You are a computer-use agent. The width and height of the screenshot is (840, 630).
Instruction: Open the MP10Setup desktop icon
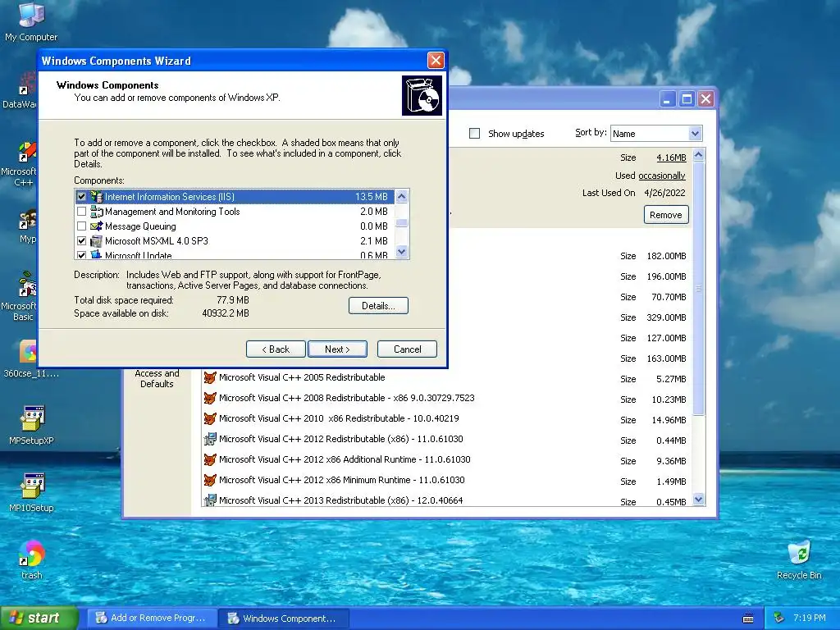32,493
